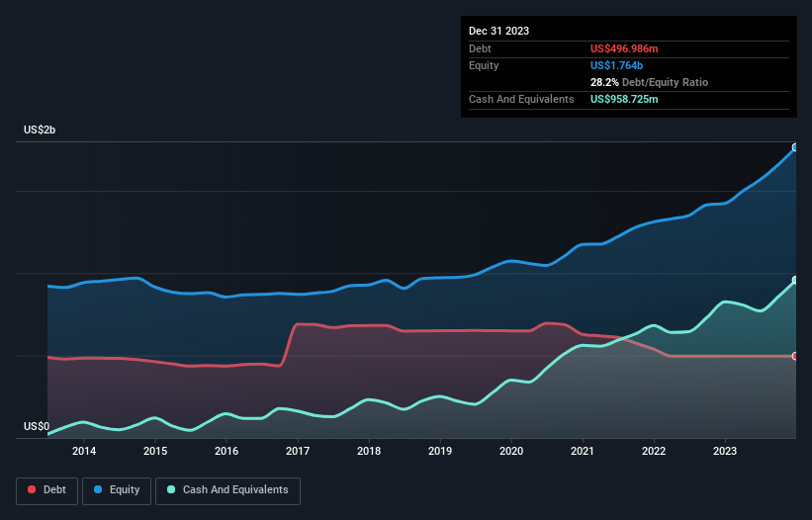
Task: Click the 2021 x-axis label
Action: coord(583,451)
